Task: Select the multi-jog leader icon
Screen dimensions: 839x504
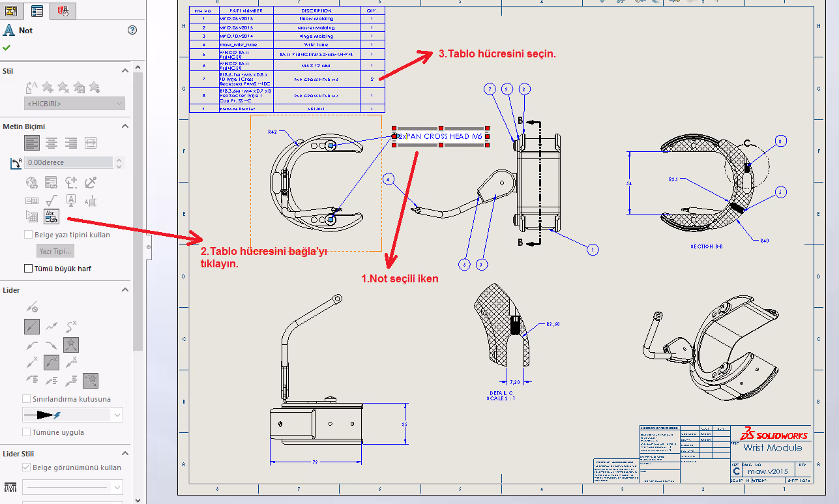Action: [52, 325]
